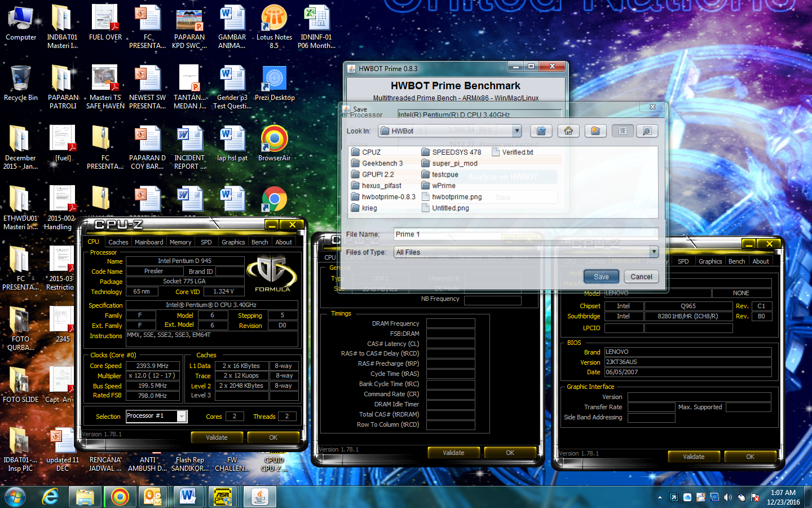Select the Untitled.png file
The image size is (812, 508).
point(445,208)
